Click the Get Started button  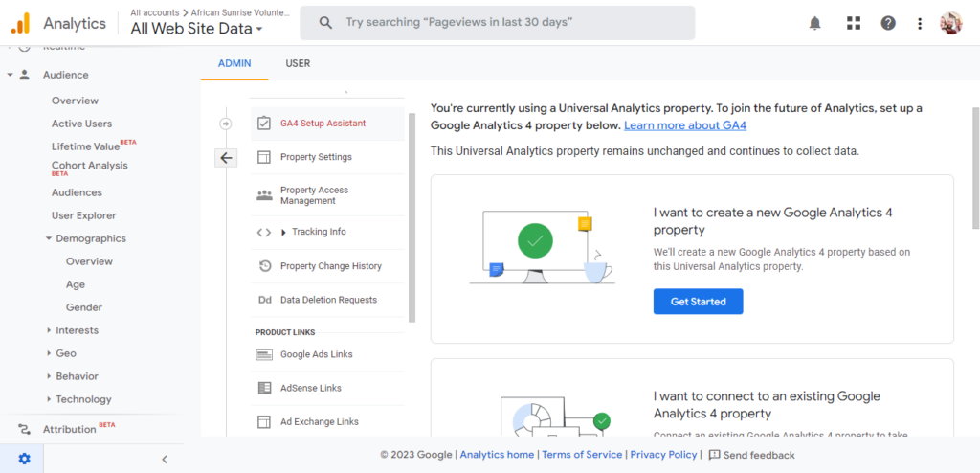[x=698, y=302]
